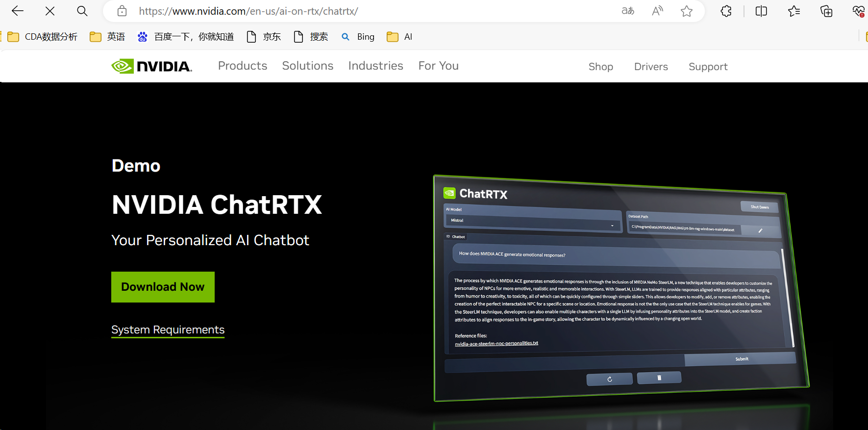Click the Download Now button
868x430 pixels.
163,287
